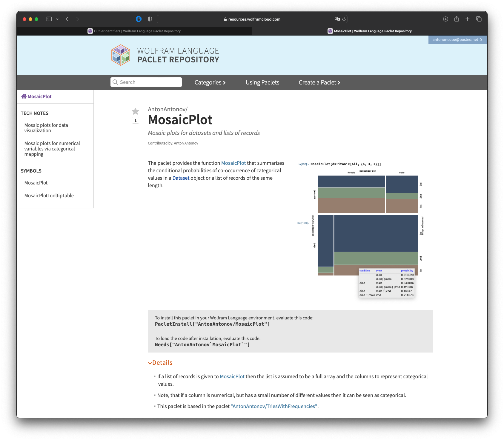Open a new tab with plus icon
Image resolution: width=504 pixels, height=440 pixels.
point(468,19)
